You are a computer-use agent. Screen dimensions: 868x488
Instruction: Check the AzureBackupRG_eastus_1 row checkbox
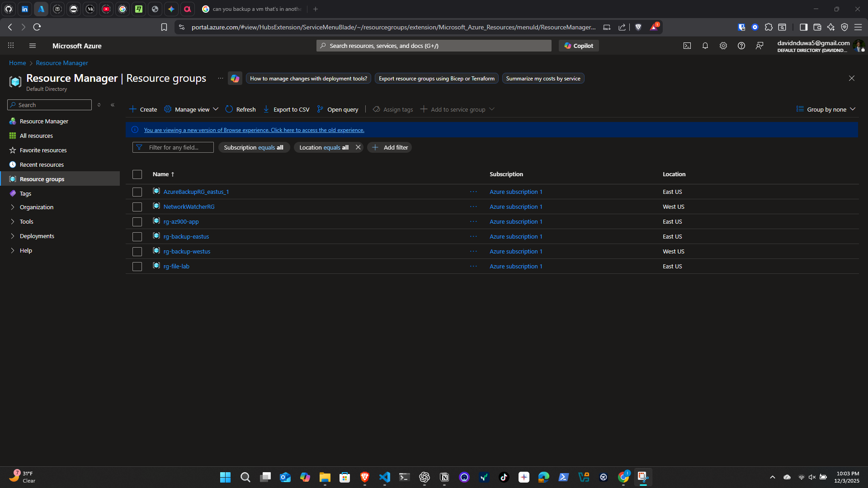[137, 192]
